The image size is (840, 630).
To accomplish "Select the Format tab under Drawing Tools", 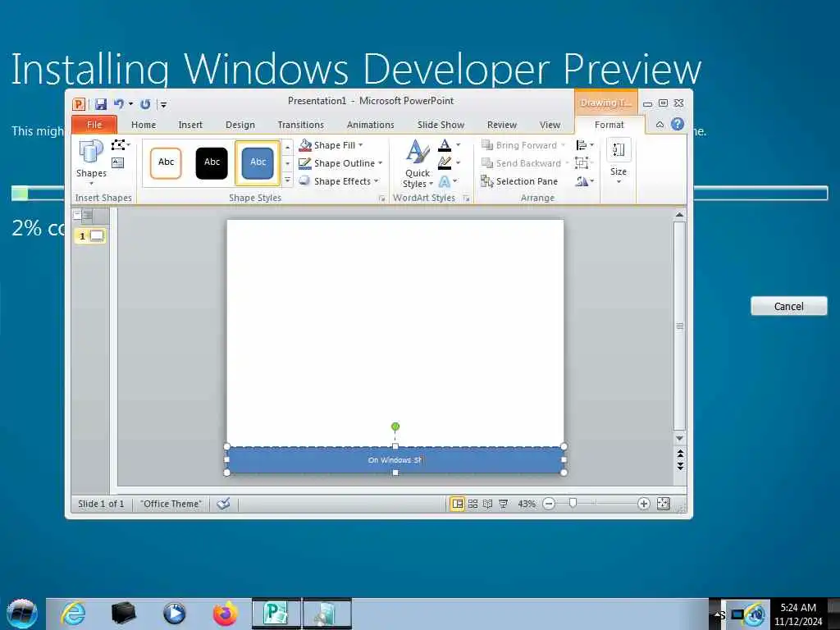I will point(609,125).
